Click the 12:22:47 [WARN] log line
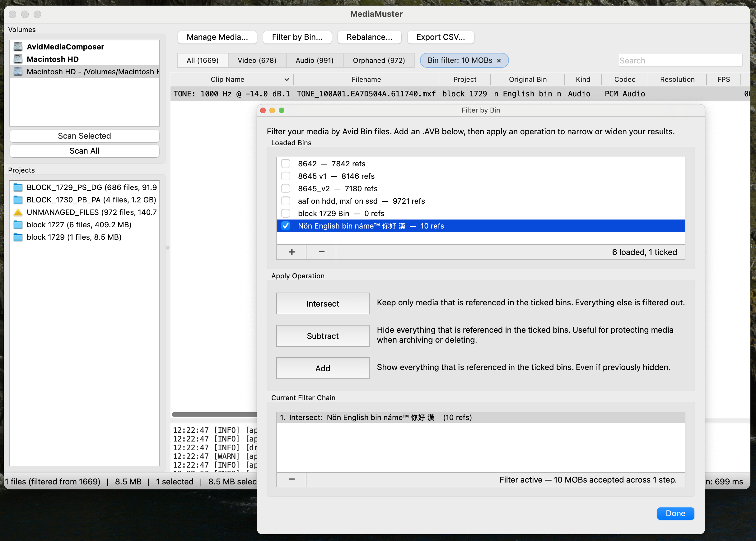The width and height of the screenshot is (756, 541). 215,456
